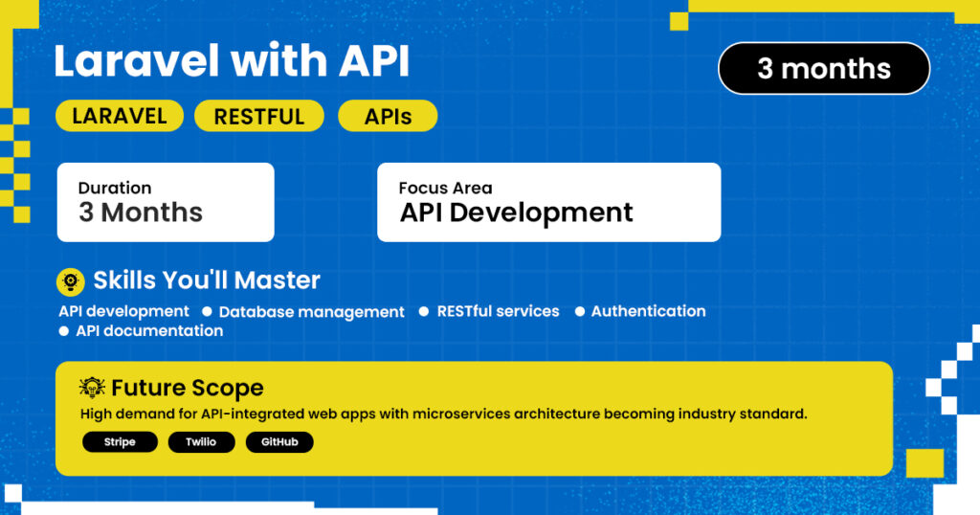Click the Duration label text

(115, 189)
